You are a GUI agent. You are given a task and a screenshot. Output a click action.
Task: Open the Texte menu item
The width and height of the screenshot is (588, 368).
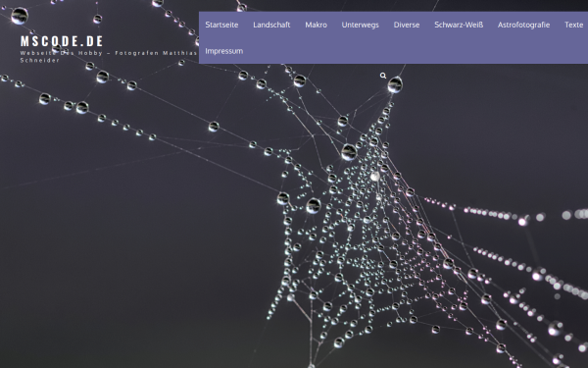pyautogui.click(x=573, y=25)
